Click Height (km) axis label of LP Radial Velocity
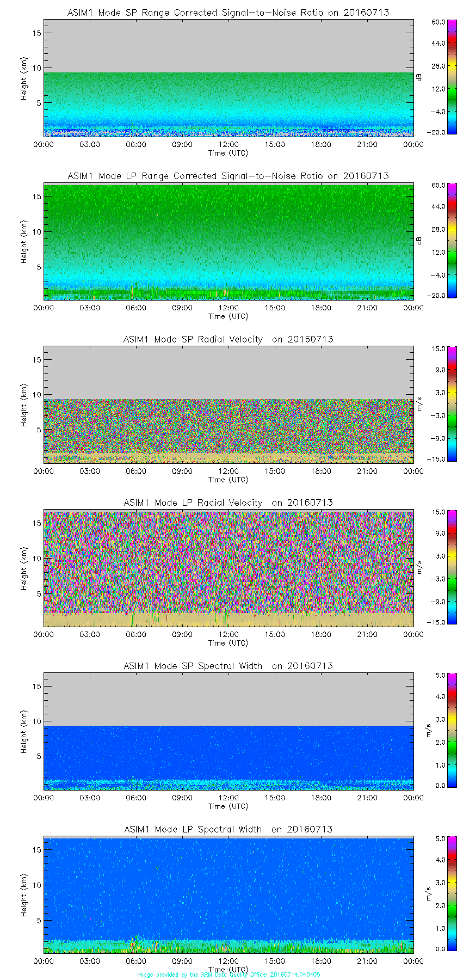 [24, 568]
